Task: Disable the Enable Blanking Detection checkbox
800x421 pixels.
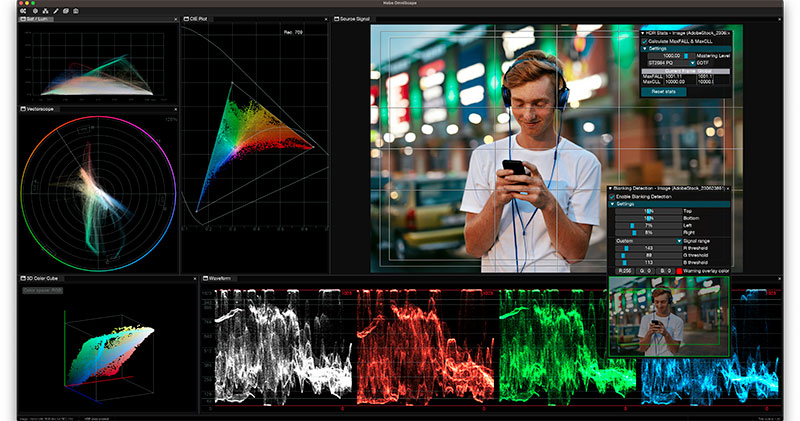Action: 612,197
